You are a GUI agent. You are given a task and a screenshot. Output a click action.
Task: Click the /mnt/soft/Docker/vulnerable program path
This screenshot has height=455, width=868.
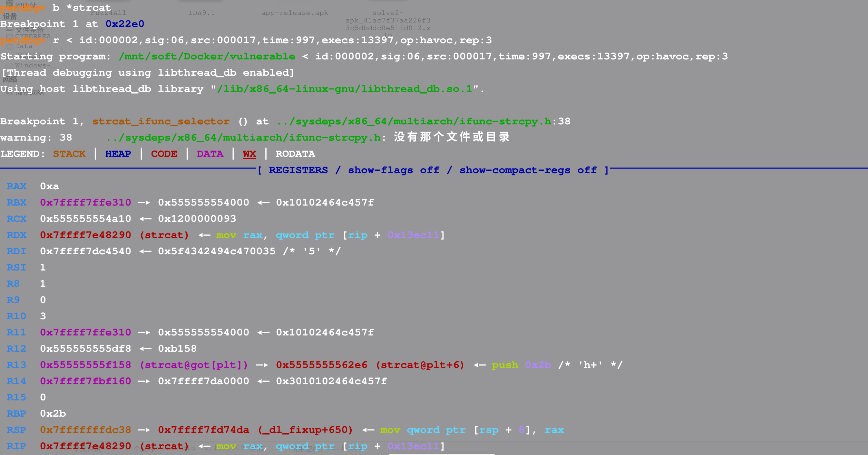pyautogui.click(x=207, y=56)
